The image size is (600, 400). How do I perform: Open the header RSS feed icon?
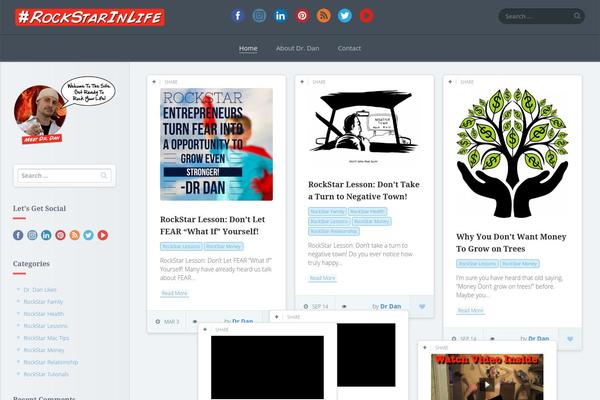pos(323,16)
